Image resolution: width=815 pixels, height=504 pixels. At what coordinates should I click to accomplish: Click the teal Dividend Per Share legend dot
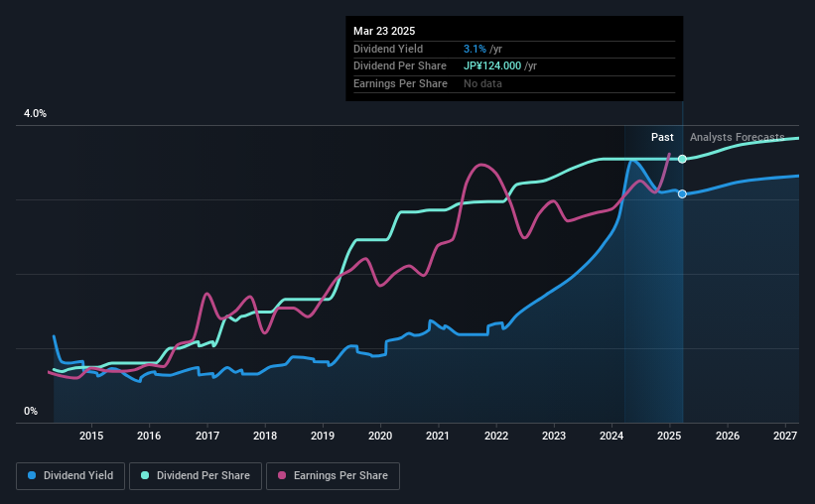(145, 475)
